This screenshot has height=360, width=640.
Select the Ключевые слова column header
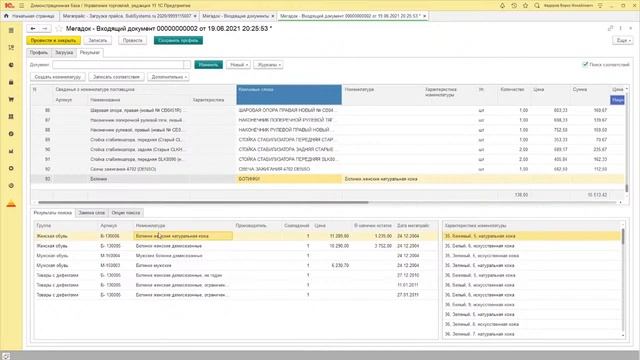[x=289, y=94]
